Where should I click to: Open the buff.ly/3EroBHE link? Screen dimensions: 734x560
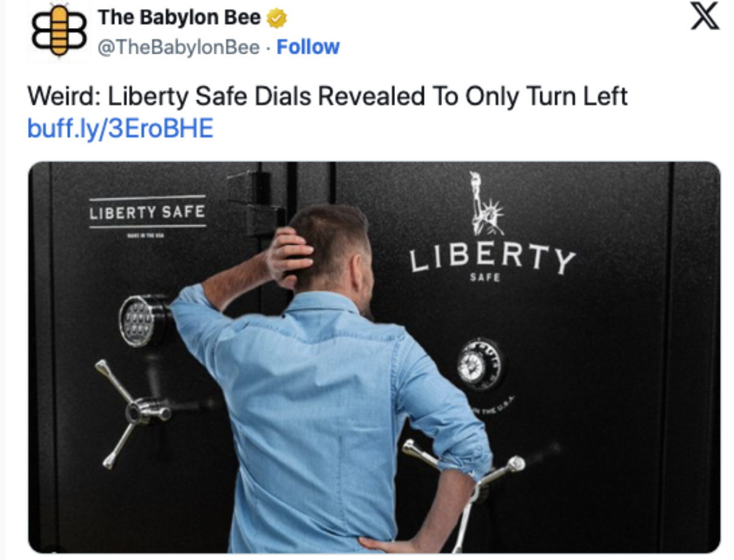tap(120, 129)
